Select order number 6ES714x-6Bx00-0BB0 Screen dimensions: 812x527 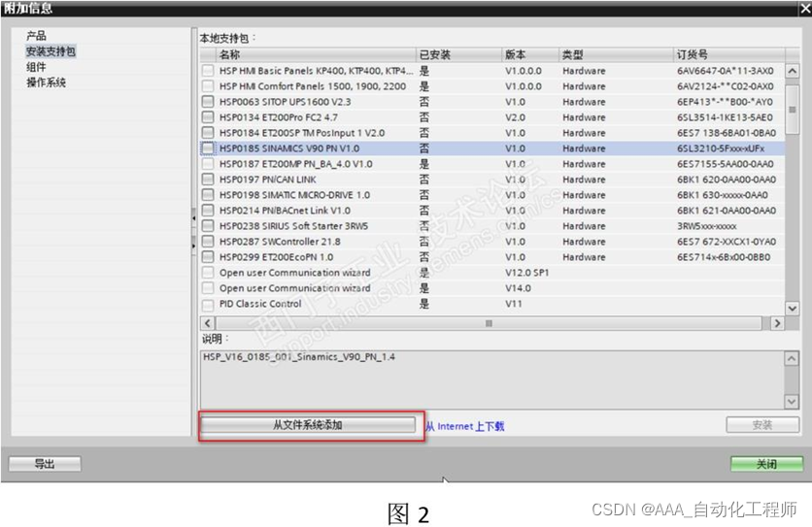point(724,257)
